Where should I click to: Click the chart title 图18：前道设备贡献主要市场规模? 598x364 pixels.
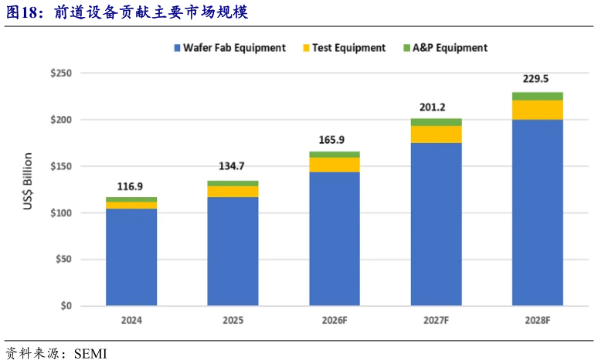(x=127, y=12)
